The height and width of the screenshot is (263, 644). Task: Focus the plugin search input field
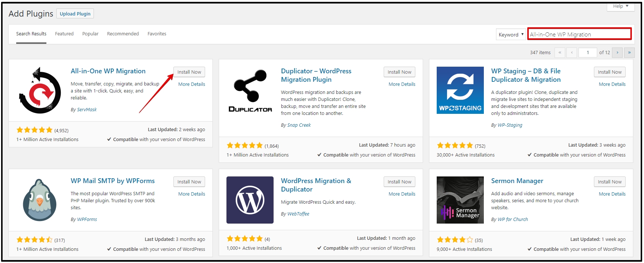580,34
